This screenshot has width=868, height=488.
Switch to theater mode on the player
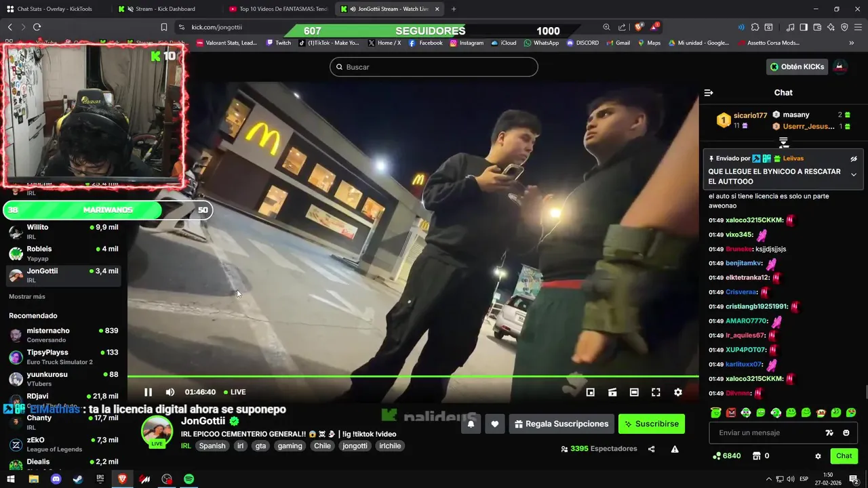point(634,392)
